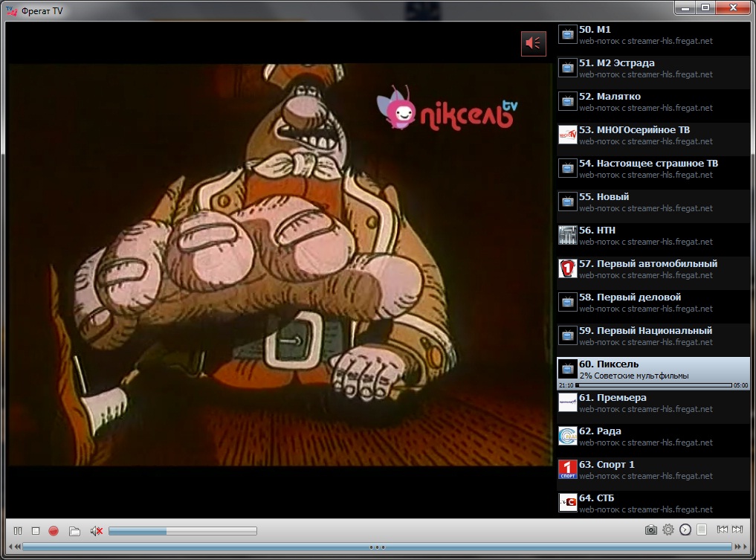Click the TV icon beside Новый
The height and width of the screenshot is (560, 756).
coord(567,202)
